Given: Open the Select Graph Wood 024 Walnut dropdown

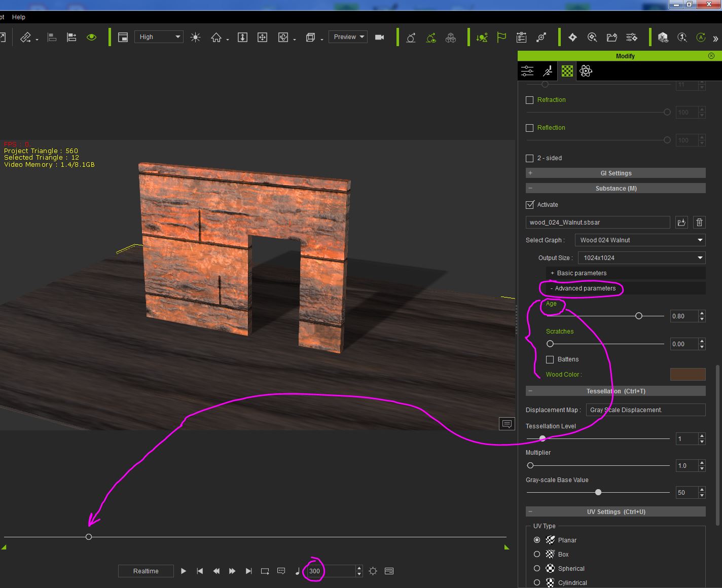Looking at the screenshot, I should point(640,240).
